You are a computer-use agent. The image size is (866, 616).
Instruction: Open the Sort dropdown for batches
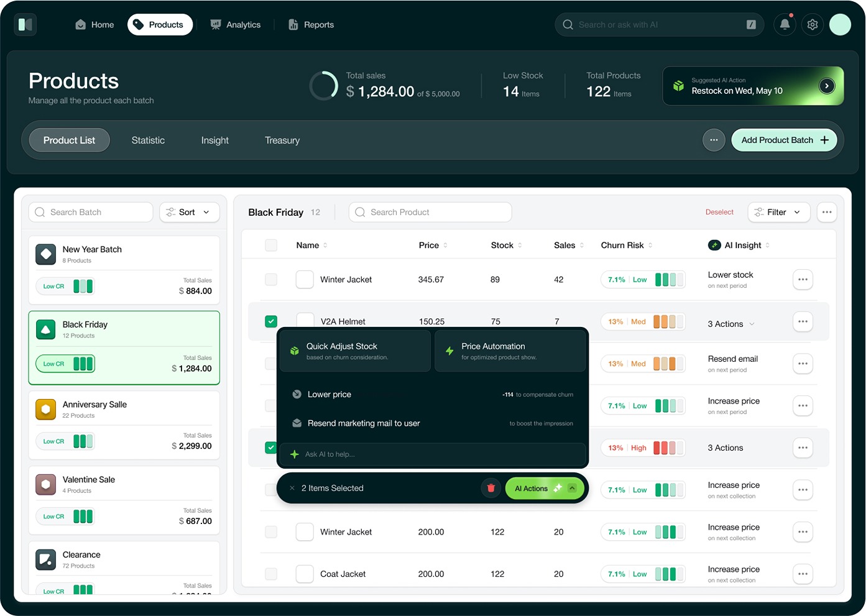(189, 212)
